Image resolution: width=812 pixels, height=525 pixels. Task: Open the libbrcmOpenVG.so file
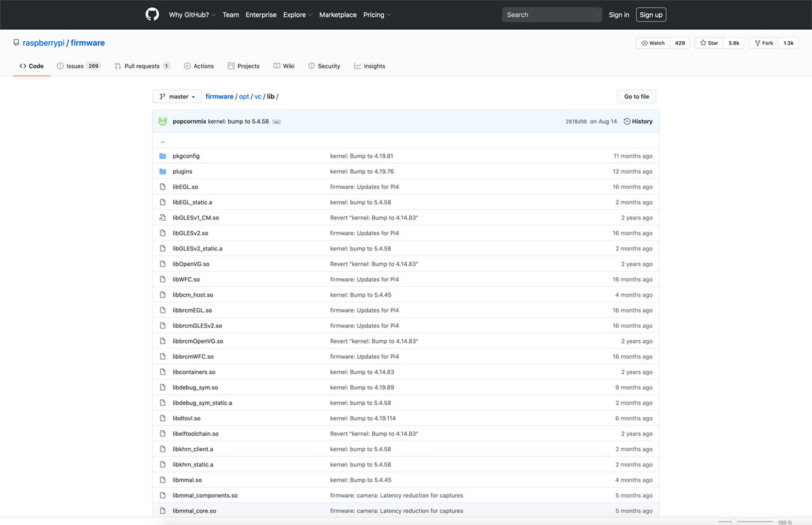[x=198, y=341]
